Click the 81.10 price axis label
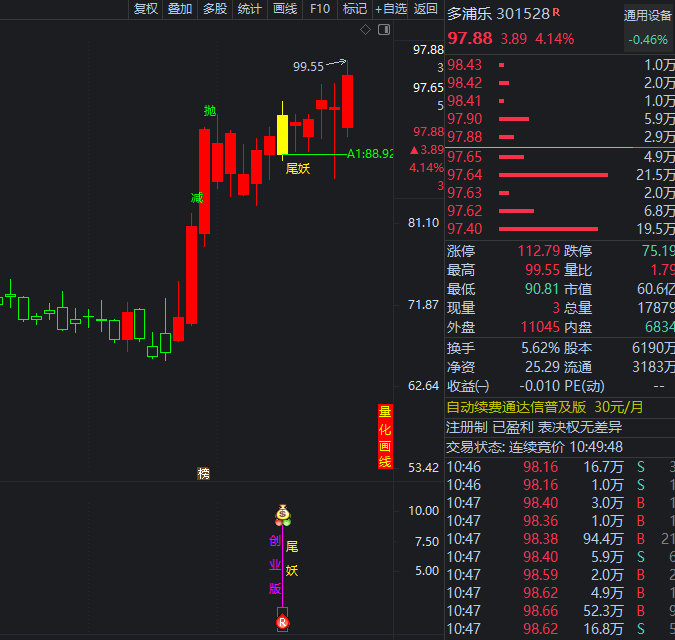Image resolution: width=675 pixels, height=640 pixels. point(423,223)
